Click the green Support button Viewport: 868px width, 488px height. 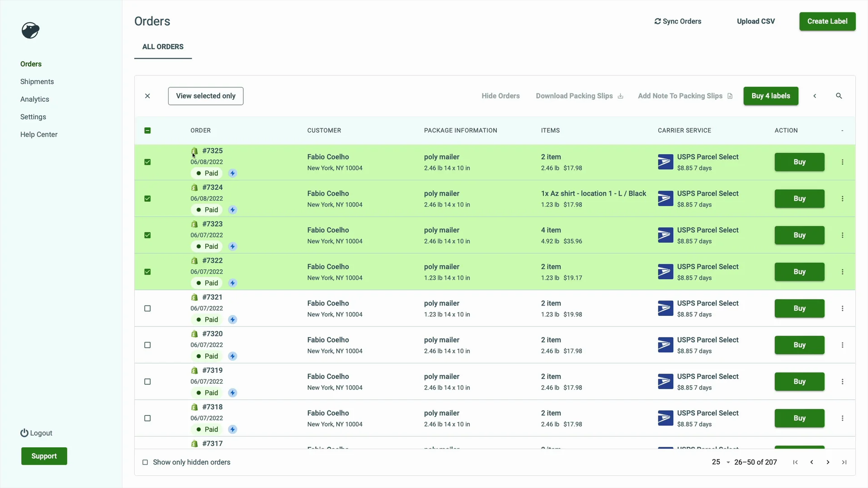pyautogui.click(x=44, y=456)
